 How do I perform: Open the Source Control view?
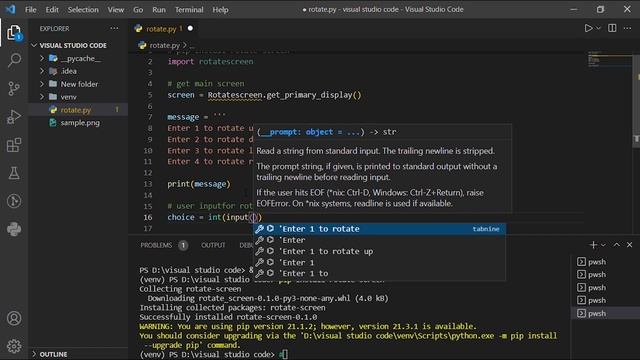click(14, 88)
